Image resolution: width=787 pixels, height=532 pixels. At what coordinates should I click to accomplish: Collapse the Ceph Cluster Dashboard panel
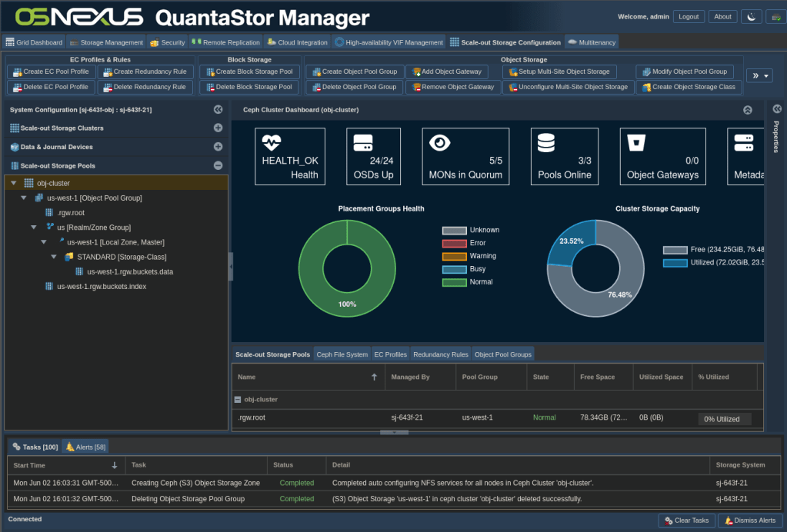click(x=747, y=110)
